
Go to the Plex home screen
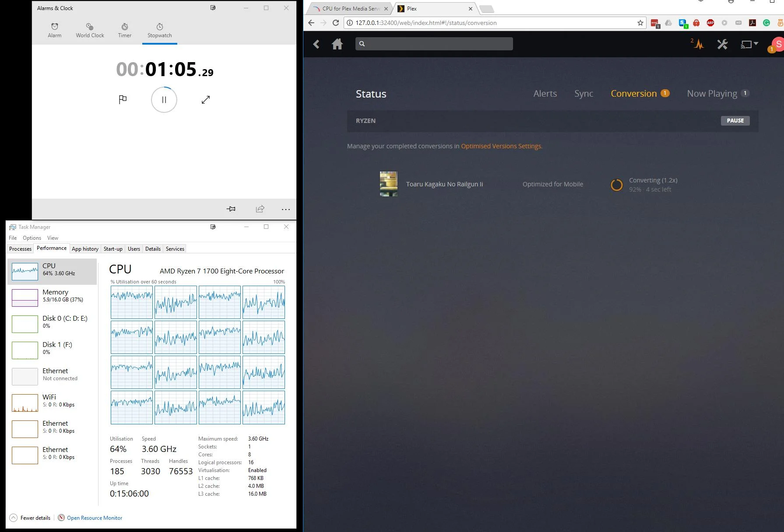pyautogui.click(x=337, y=44)
